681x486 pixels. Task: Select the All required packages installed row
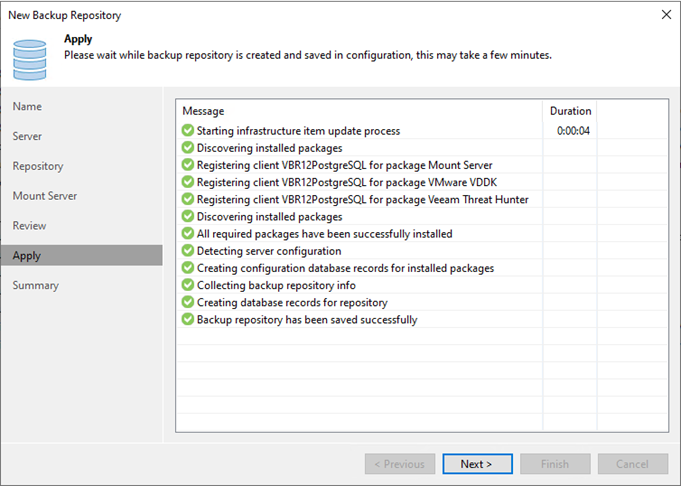click(422, 234)
